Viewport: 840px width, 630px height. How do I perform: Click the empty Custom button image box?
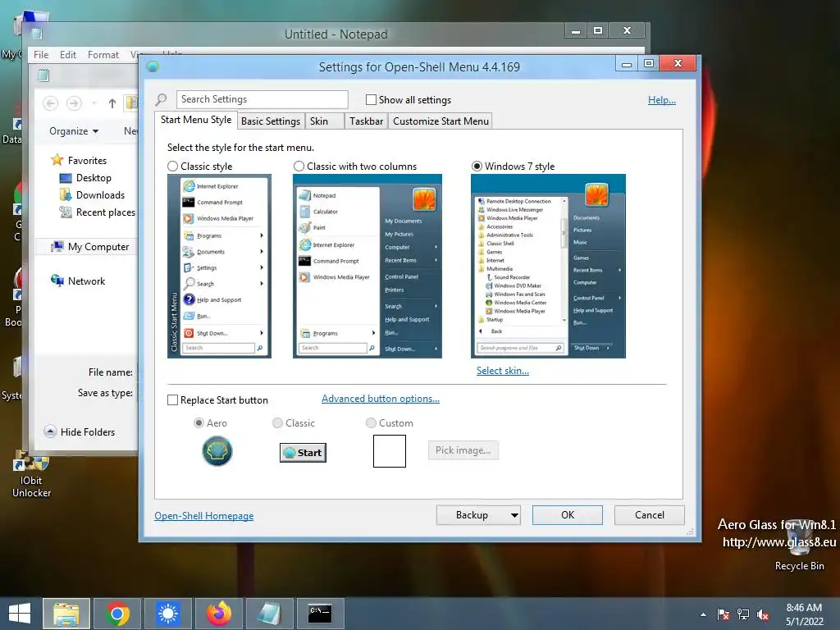pos(390,451)
